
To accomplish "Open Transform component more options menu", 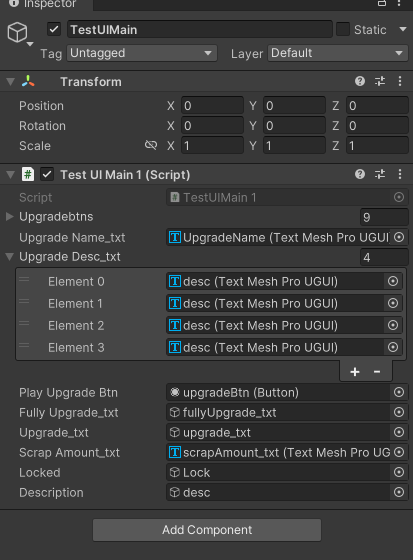I will (400, 81).
